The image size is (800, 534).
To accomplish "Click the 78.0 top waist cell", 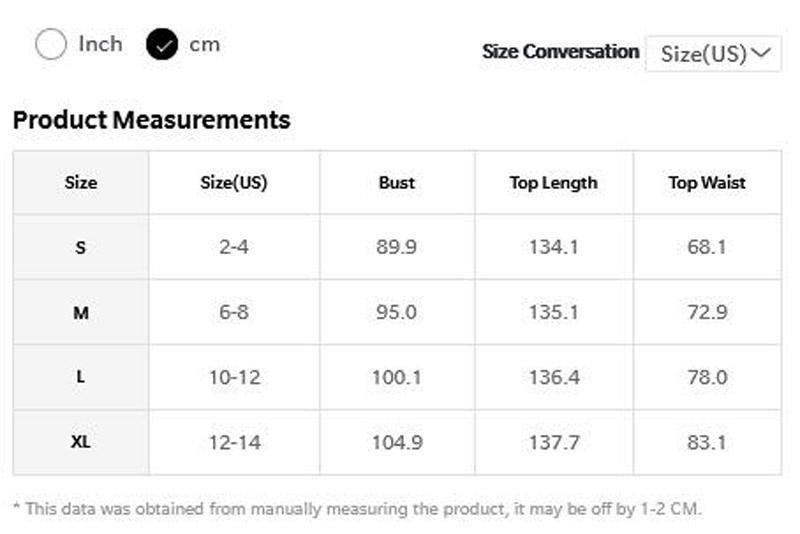I will click(x=707, y=378).
